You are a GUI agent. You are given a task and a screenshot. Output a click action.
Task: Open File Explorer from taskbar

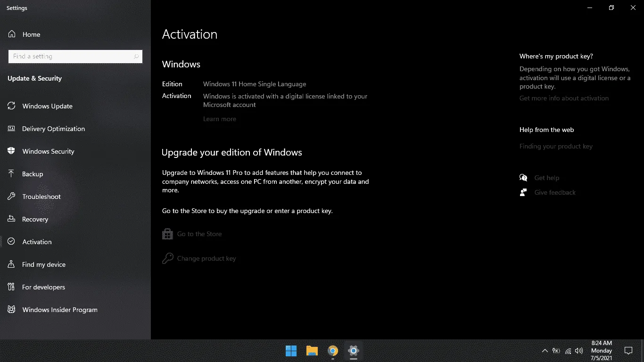(x=312, y=351)
